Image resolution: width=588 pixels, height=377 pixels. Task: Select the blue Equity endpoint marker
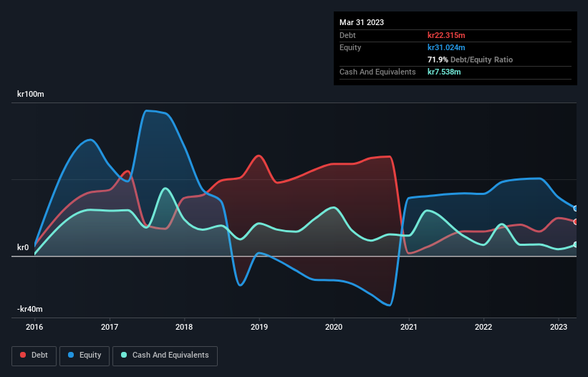point(576,208)
